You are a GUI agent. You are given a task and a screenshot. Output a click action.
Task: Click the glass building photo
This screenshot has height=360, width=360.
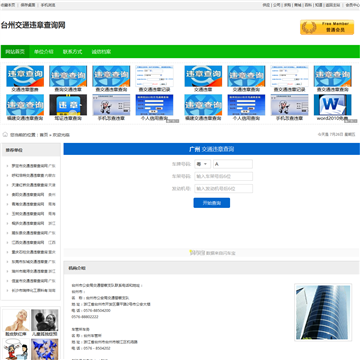[x=323, y=312]
